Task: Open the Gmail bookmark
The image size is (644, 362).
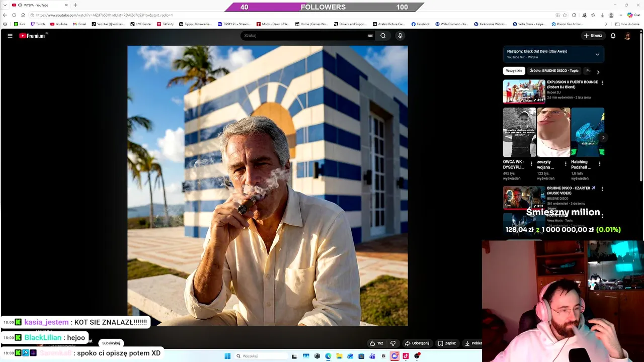Action: pyautogui.click(x=79, y=24)
